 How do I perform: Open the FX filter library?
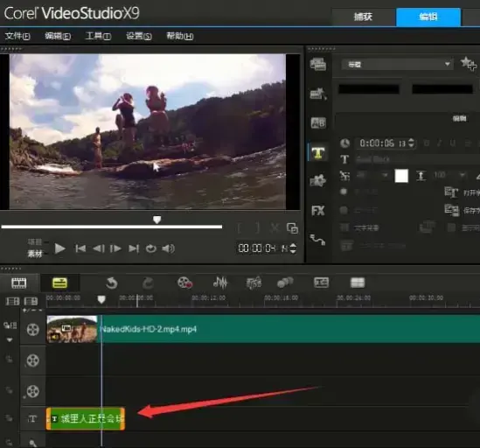pyautogui.click(x=317, y=211)
